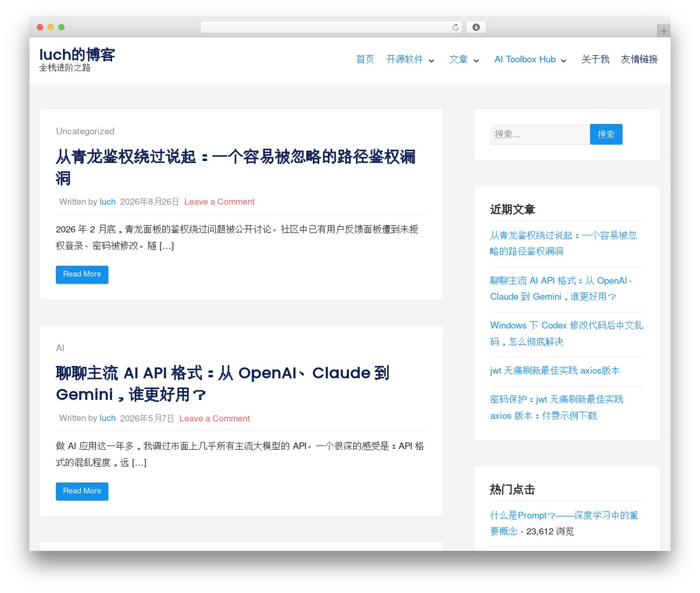Click the 搜索 search field
The width and height of the screenshot is (700, 593).
point(540,135)
